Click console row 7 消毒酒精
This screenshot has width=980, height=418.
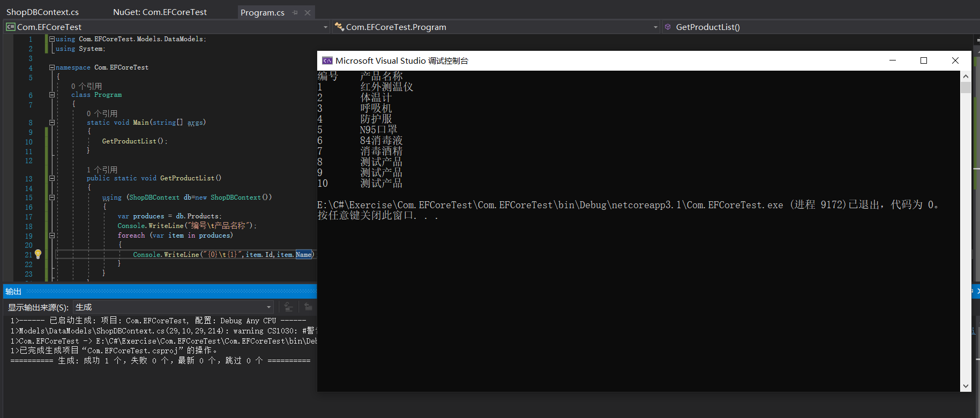(x=360, y=151)
